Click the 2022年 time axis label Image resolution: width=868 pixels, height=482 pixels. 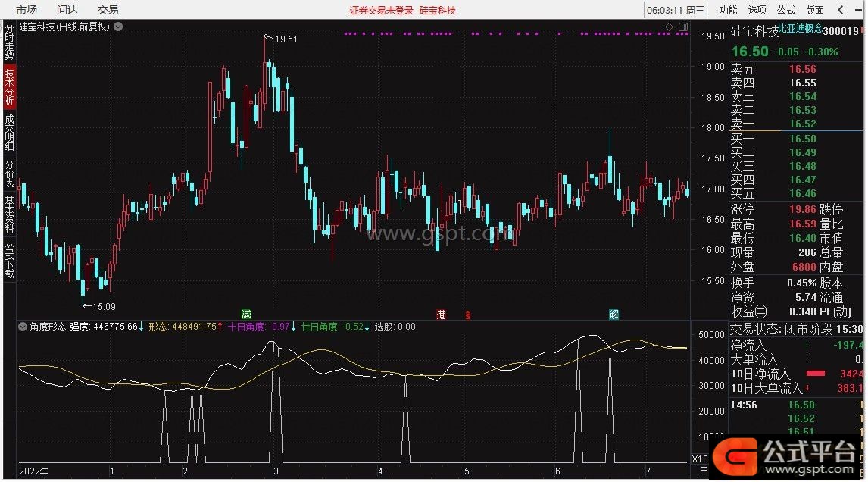tap(34, 471)
